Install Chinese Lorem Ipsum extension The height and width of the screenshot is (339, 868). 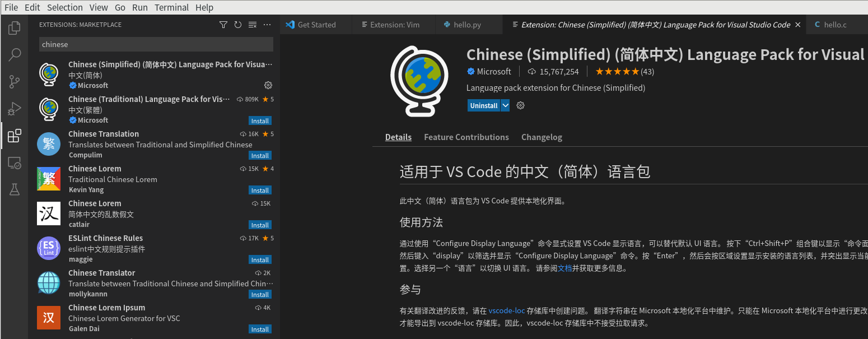[x=260, y=329]
